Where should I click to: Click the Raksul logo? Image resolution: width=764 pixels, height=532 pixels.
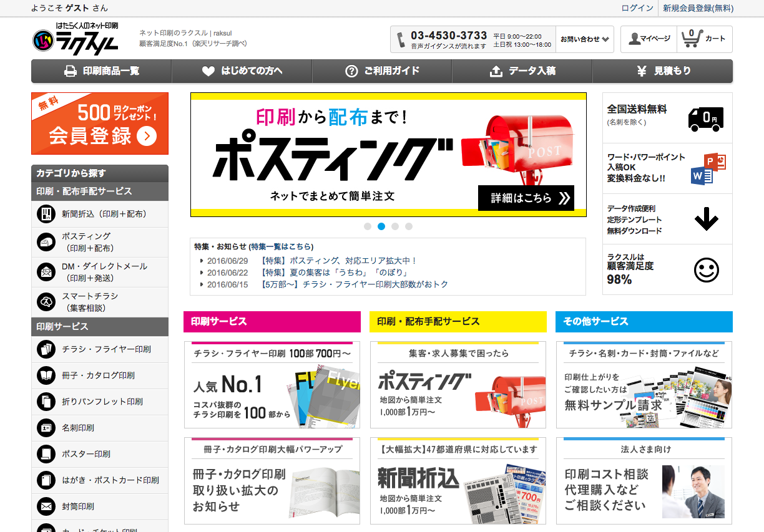[76, 39]
